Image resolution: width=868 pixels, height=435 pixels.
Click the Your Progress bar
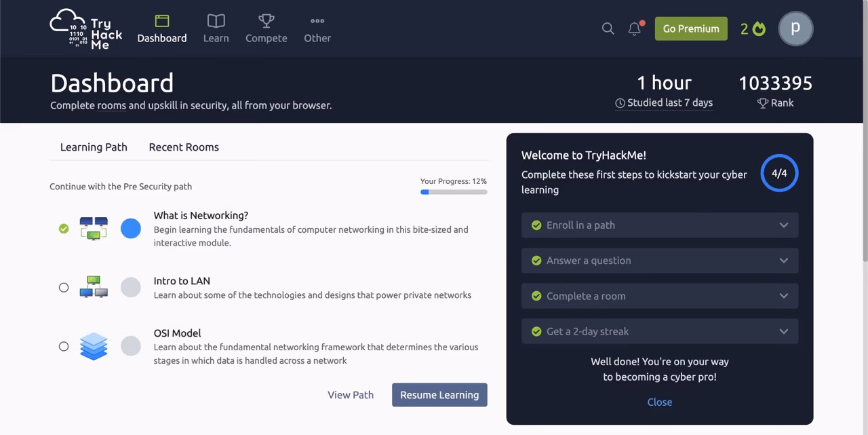click(x=454, y=192)
